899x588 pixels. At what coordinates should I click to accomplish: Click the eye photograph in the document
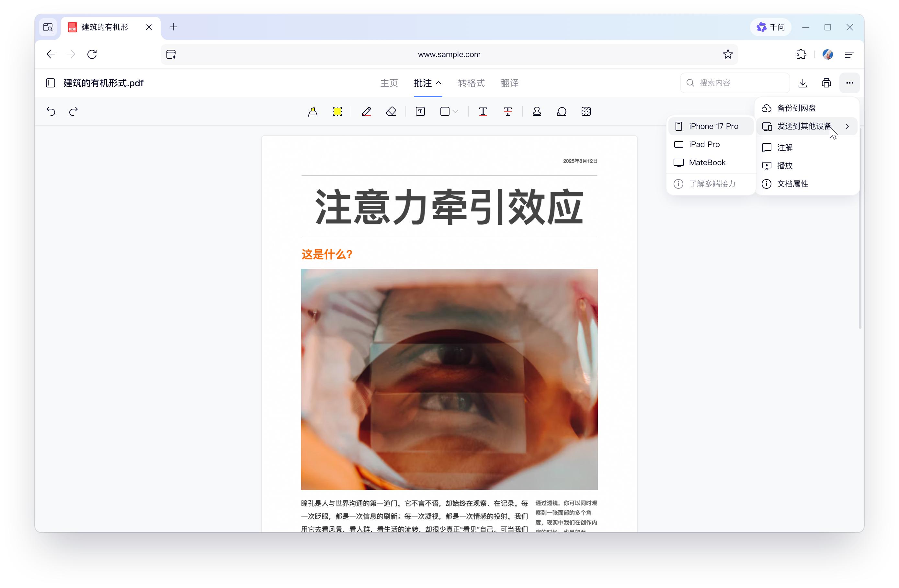pyautogui.click(x=449, y=379)
